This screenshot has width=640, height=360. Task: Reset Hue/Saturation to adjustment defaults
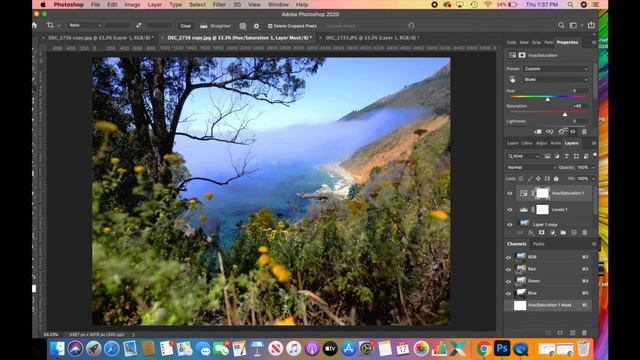coord(562,131)
